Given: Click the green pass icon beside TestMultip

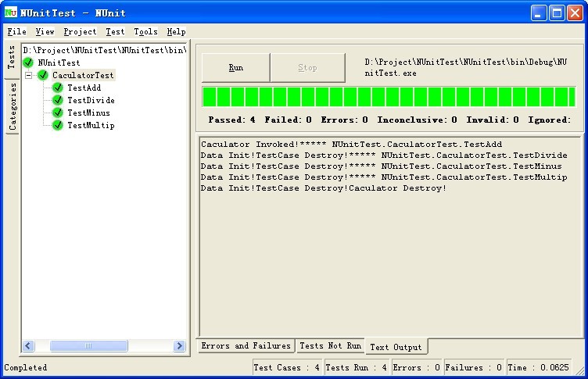Looking at the screenshot, I should click(58, 126).
